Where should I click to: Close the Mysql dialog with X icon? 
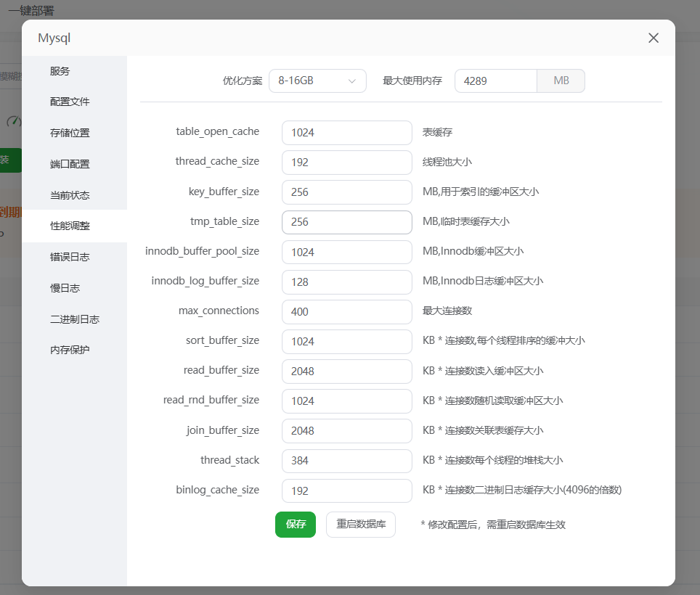[654, 38]
